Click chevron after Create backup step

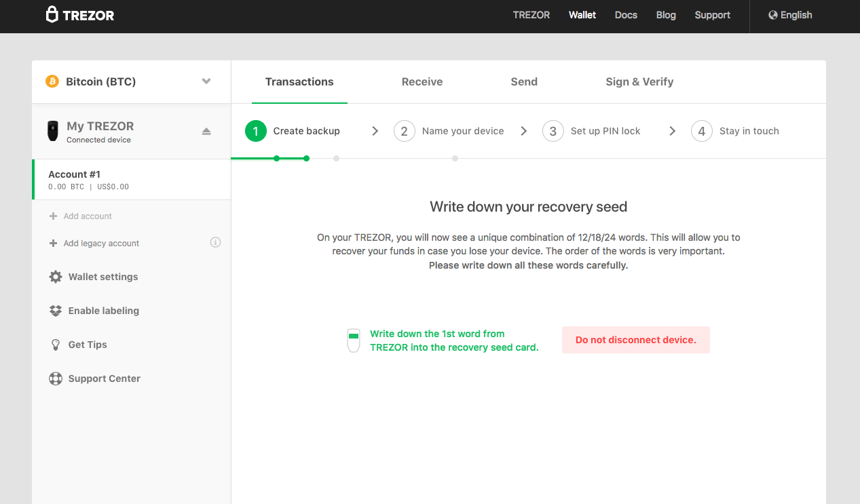pyautogui.click(x=375, y=131)
